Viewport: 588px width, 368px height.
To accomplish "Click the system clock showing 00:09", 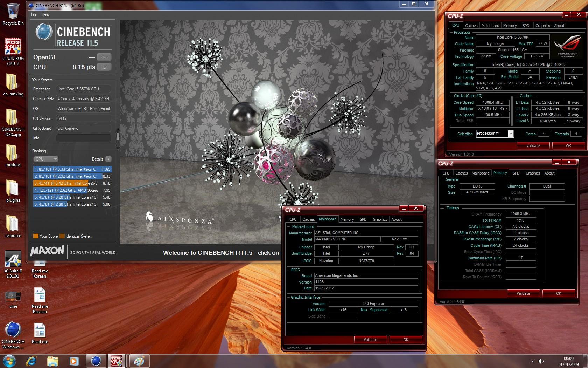I will [x=569, y=359].
